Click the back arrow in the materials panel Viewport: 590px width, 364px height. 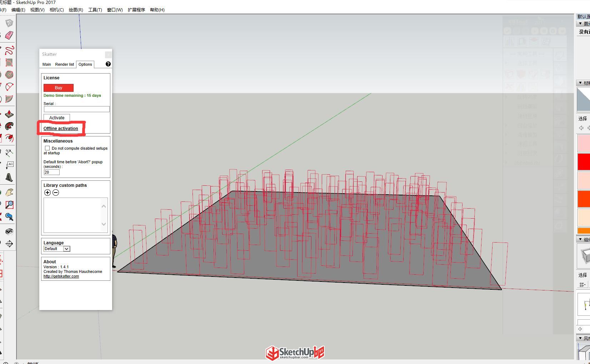(x=581, y=128)
